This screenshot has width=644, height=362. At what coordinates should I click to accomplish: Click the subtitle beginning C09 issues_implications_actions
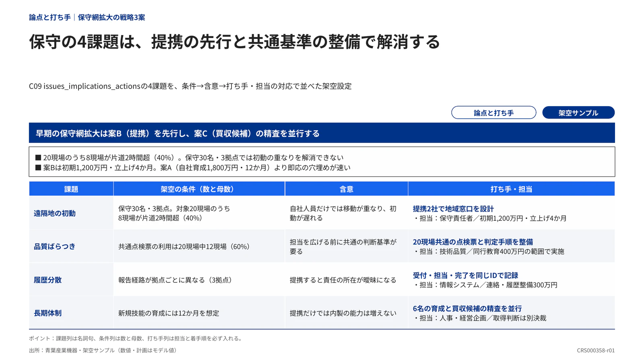pos(190,86)
